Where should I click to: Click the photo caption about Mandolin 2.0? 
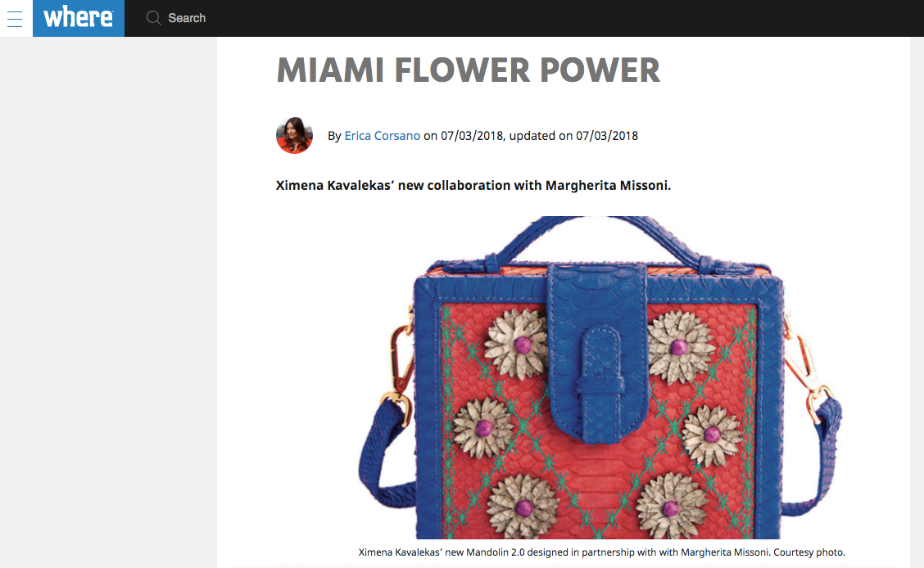(601, 552)
